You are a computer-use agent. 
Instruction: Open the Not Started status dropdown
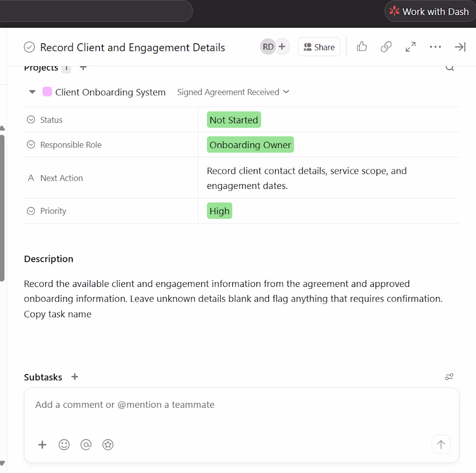pos(234,120)
